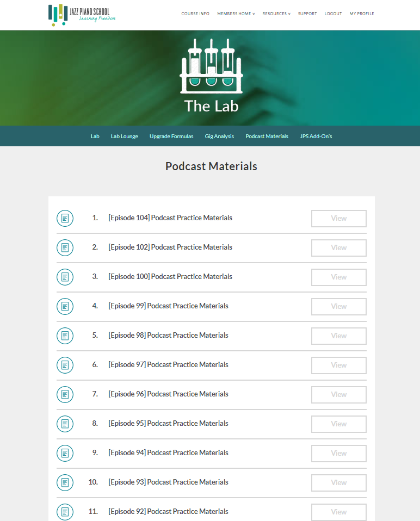The width and height of the screenshot is (420, 521).
Task: Click document icon for Episode 99
Action: [65, 306]
